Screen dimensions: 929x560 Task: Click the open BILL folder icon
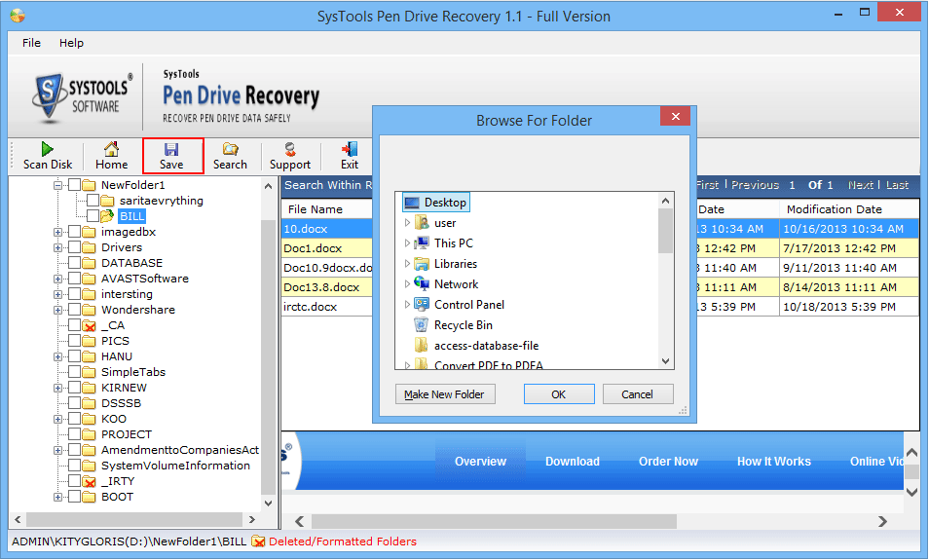point(107,215)
